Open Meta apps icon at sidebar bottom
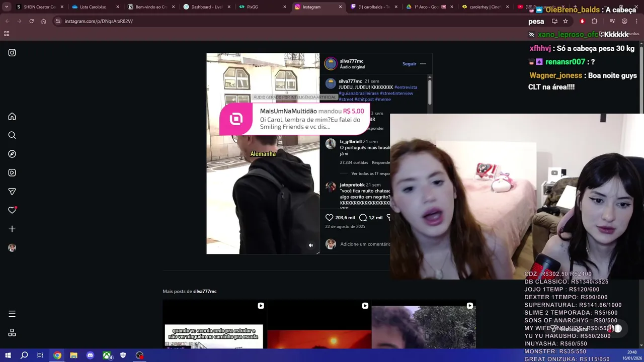644x362 pixels. [12, 333]
